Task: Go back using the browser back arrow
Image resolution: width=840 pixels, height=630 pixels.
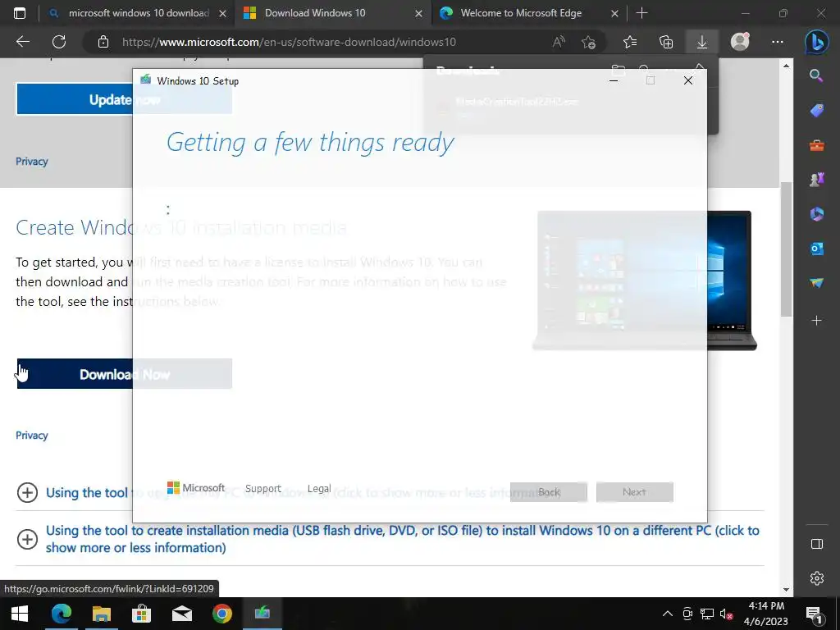Action: [22, 42]
